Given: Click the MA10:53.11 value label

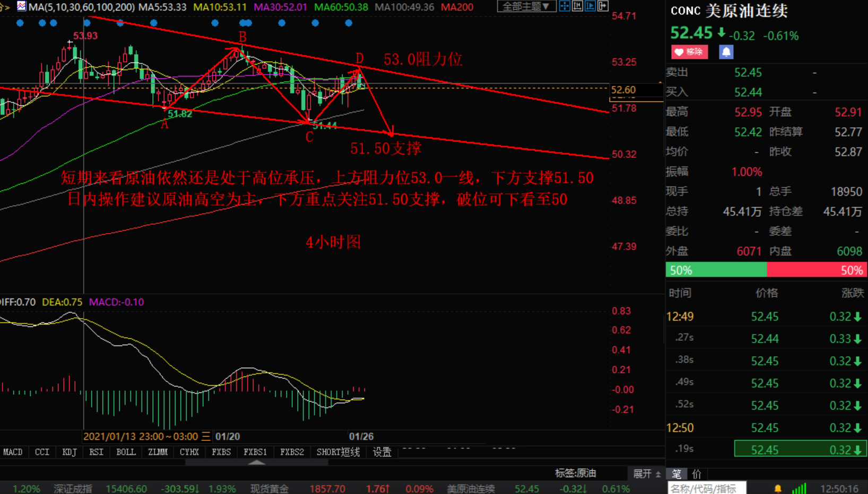Looking at the screenshot, I should coord(220,7).
